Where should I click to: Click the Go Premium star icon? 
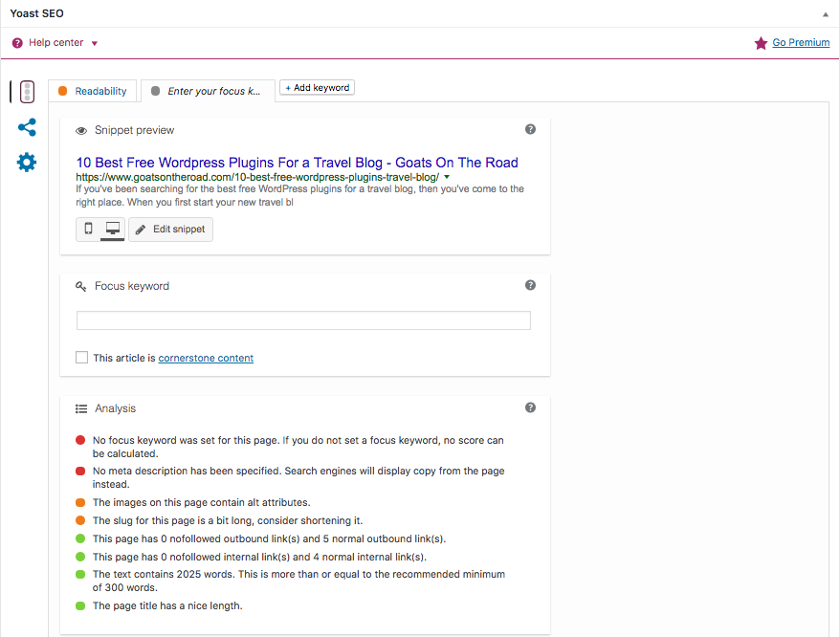click(x=761, y=43)
